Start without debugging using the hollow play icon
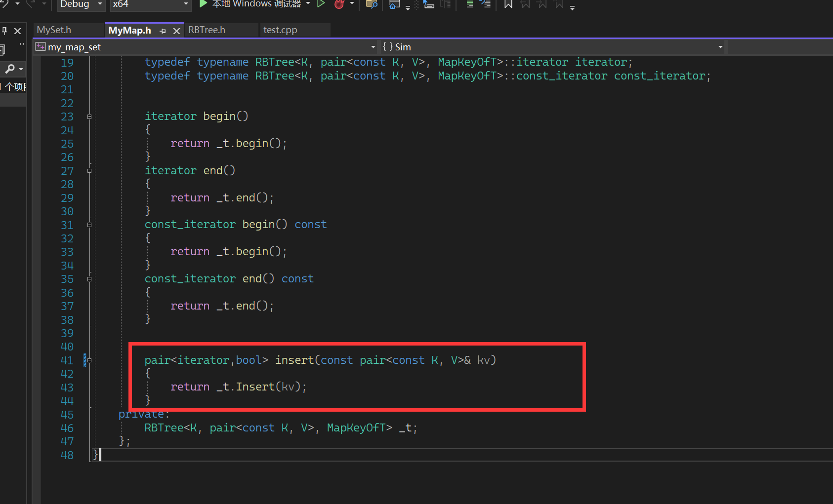Image resolution: width=833 pixels, height=504 pixels. tap(321, 4)
